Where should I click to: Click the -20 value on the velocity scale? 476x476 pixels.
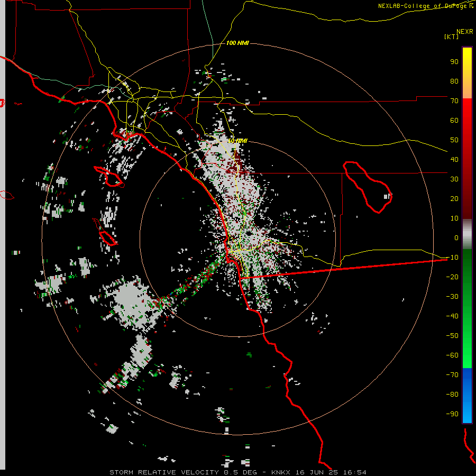coord(452,277)
